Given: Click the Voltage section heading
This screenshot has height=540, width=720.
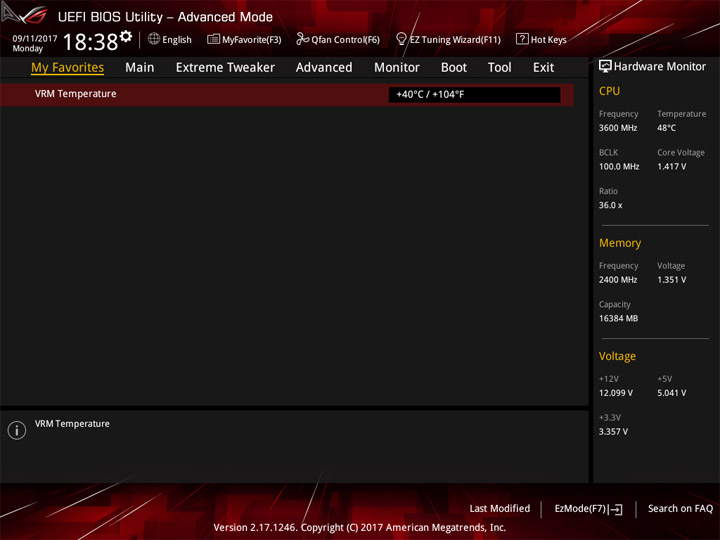Looking at the screenshot, I should click(x=617, y=356).
